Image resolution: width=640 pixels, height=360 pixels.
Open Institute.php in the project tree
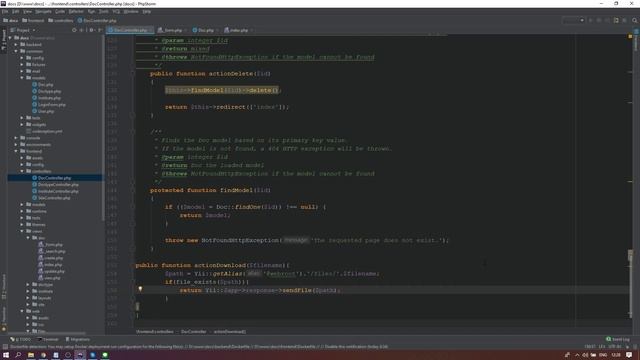pyautogui.click(x=46, y=98)
